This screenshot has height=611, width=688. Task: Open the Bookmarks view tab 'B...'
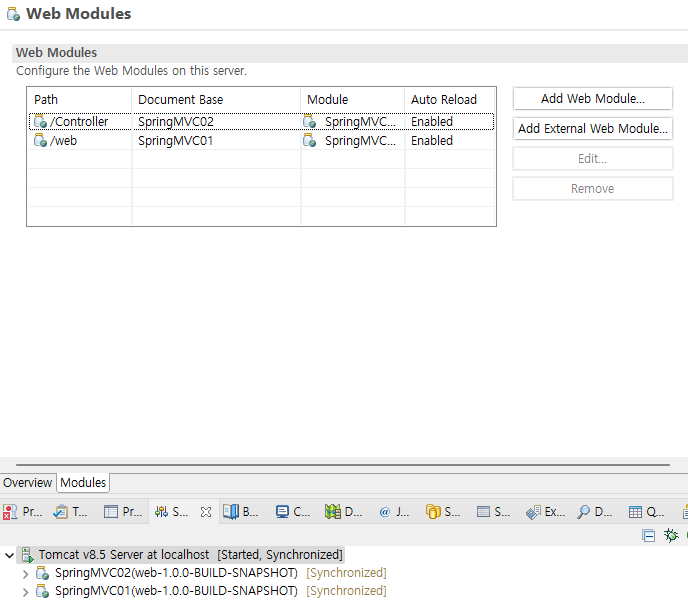(241, 511)
